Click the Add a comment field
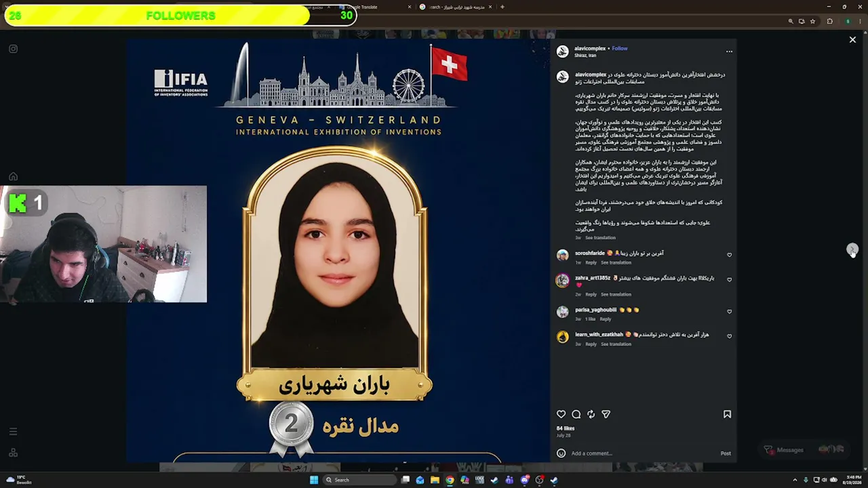Viewport: 868px width, 488px height. tap(642, 453)
